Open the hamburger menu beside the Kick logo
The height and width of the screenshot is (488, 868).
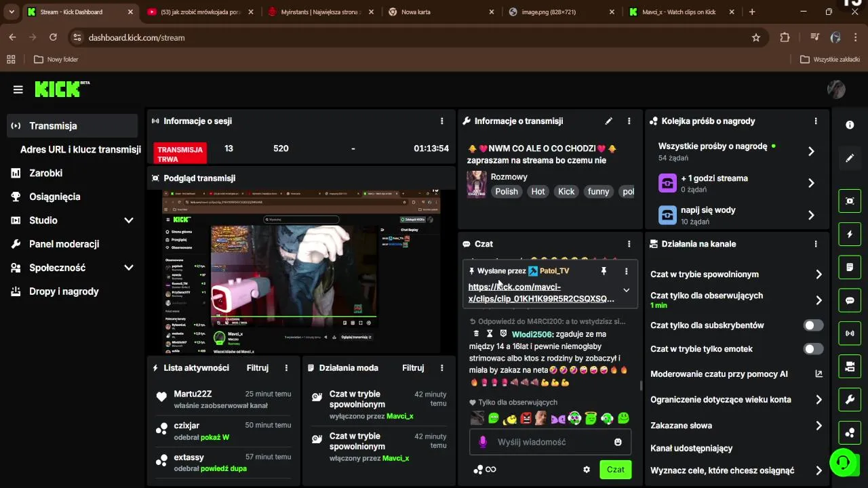click(18, 89)
